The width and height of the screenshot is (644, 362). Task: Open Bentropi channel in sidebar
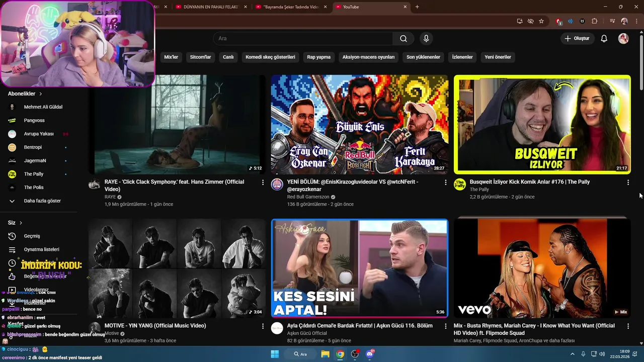(x=33, y=147)
